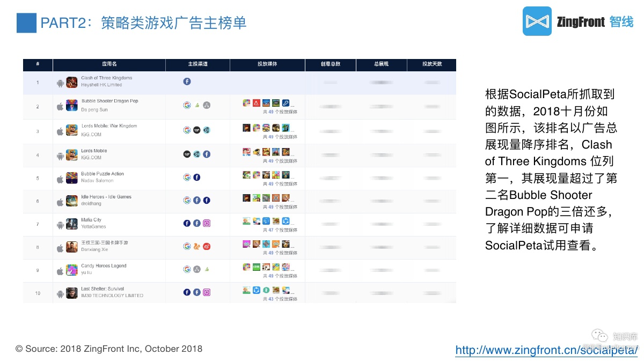Click Google channel icon for 王权三国

187,246
